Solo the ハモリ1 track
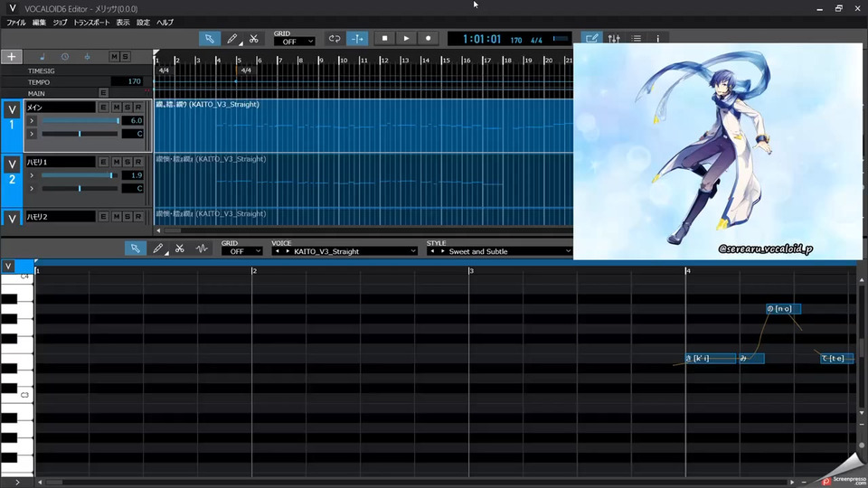 click(127, 162)
